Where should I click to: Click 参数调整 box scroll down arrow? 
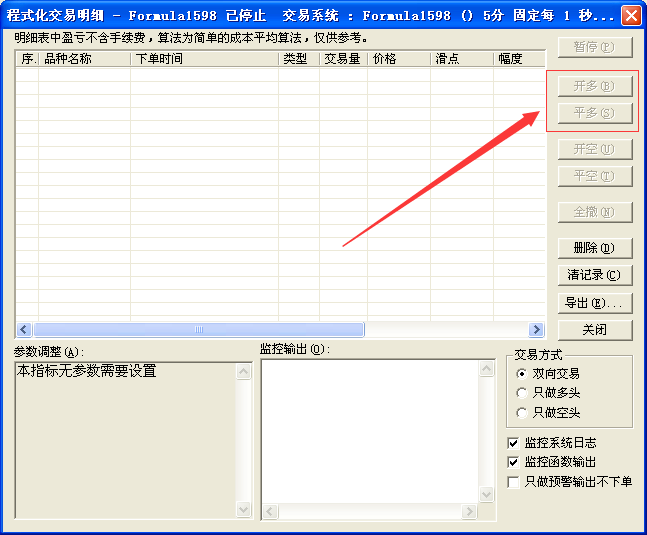click(243, 509)
